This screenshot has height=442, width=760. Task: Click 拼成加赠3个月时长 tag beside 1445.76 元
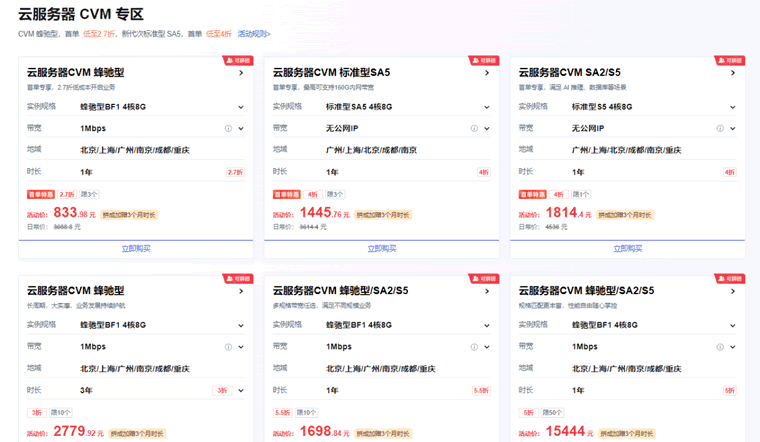(x=383, y=215)
